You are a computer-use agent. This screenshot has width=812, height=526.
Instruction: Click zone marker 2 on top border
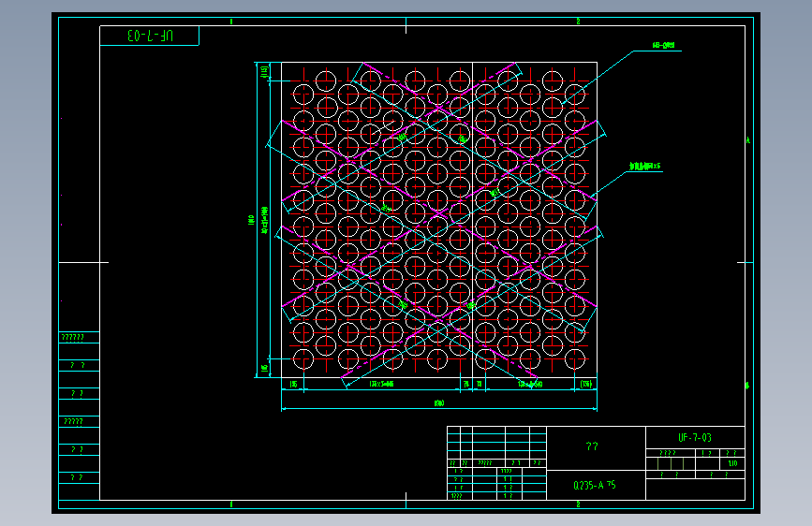[x=578, y=22]
